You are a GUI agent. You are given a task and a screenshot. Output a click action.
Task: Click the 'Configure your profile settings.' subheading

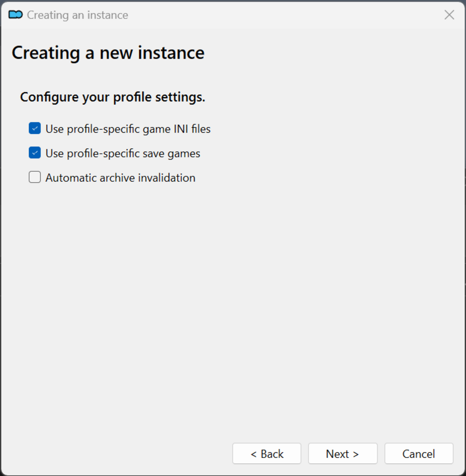point(113,97)
